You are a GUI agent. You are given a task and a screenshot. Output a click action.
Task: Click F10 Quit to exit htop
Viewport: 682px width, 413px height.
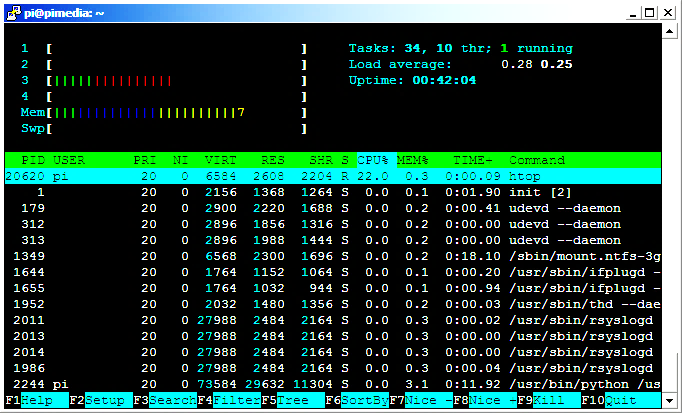pos(621,400)
